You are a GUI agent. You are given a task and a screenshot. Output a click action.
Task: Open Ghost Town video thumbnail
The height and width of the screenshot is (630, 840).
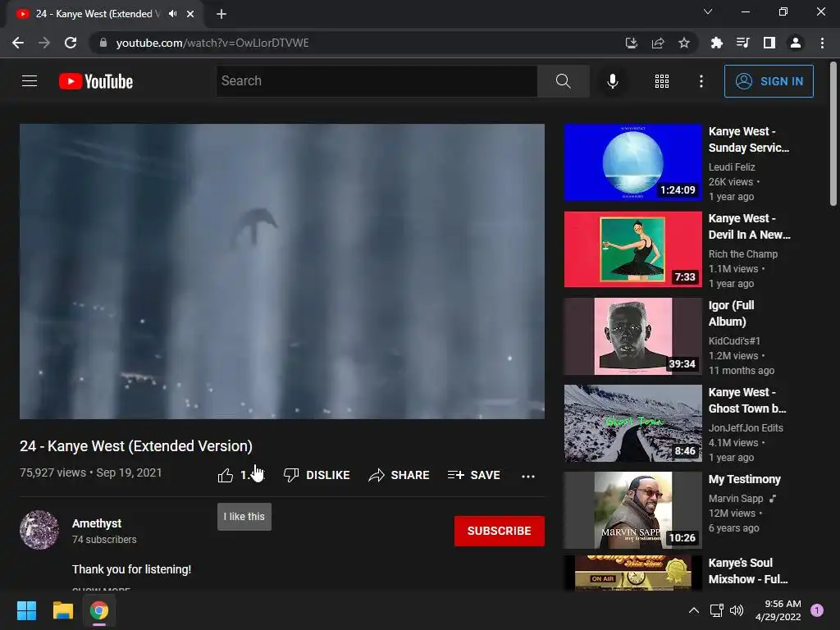coord(633,423)
